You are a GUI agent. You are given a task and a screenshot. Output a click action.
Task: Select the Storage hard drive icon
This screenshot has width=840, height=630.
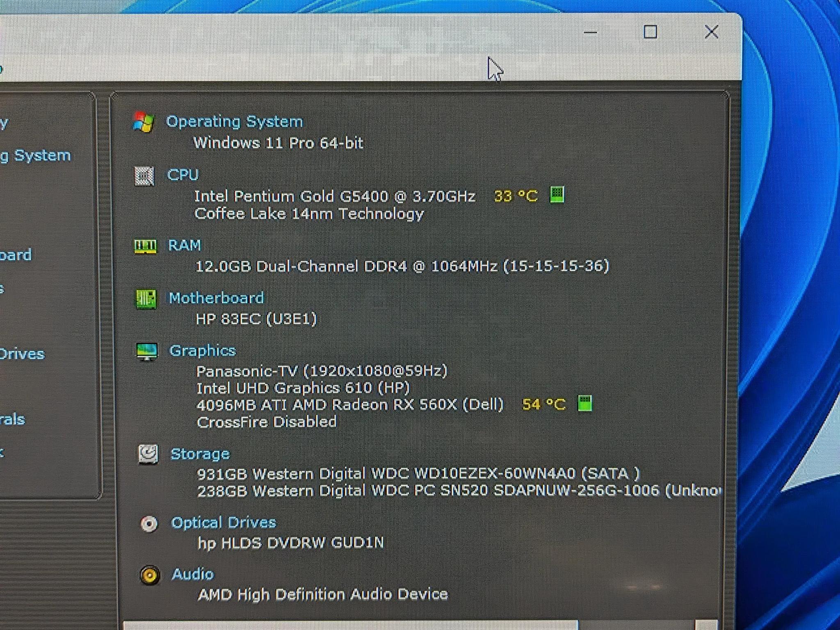(x=148, y=453)
